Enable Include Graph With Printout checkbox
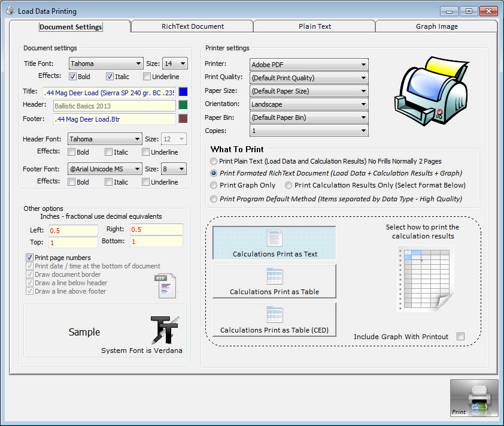This screenshot has height=426, width=504. pos(460,337)
